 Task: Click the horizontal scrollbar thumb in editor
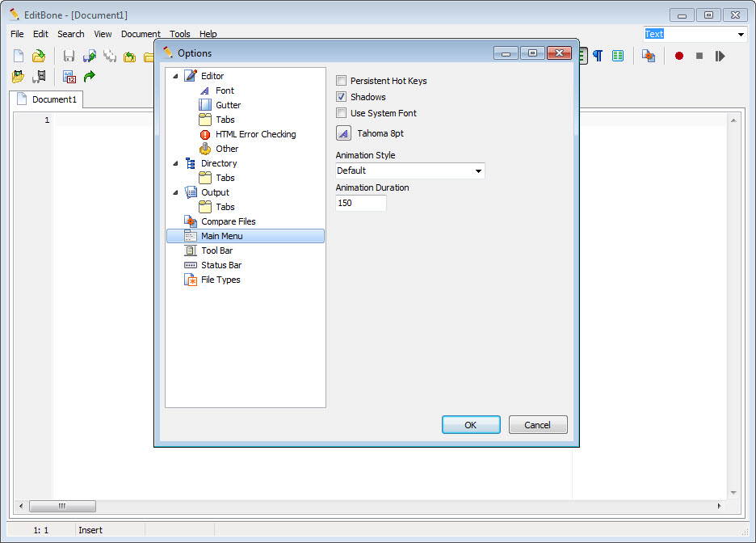[62, 506]
